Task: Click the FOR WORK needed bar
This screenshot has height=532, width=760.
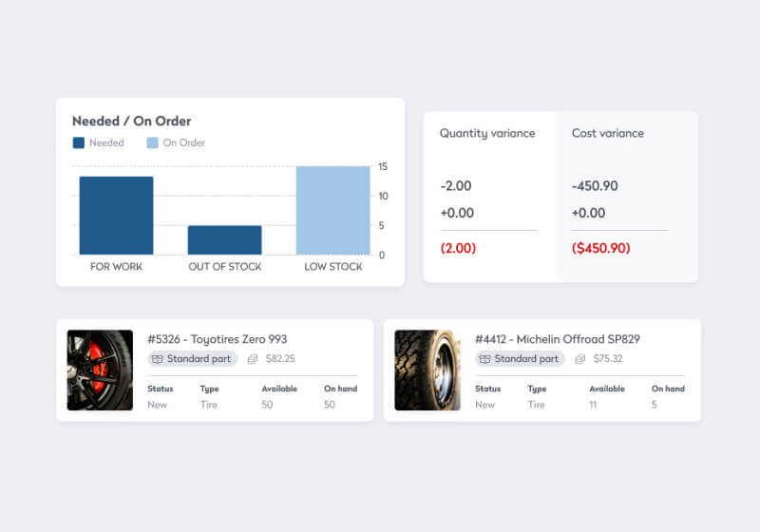Action: click(116, 216)
